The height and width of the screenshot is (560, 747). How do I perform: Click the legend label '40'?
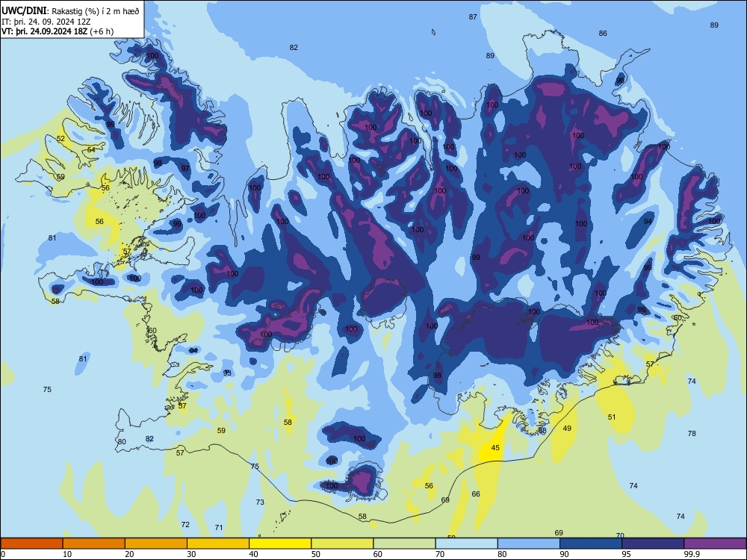[x=253, y=554]
